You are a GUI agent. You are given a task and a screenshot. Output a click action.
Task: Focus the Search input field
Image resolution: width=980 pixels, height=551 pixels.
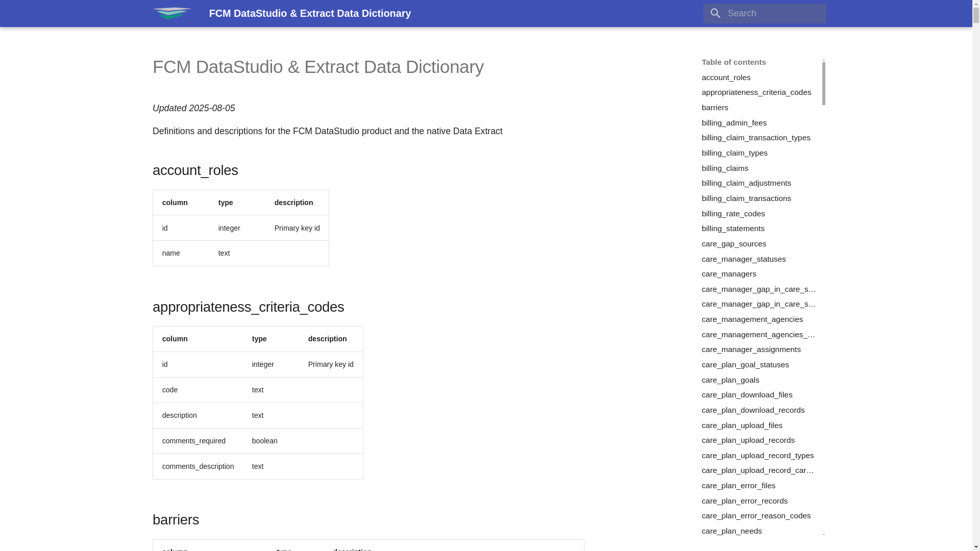764,13
